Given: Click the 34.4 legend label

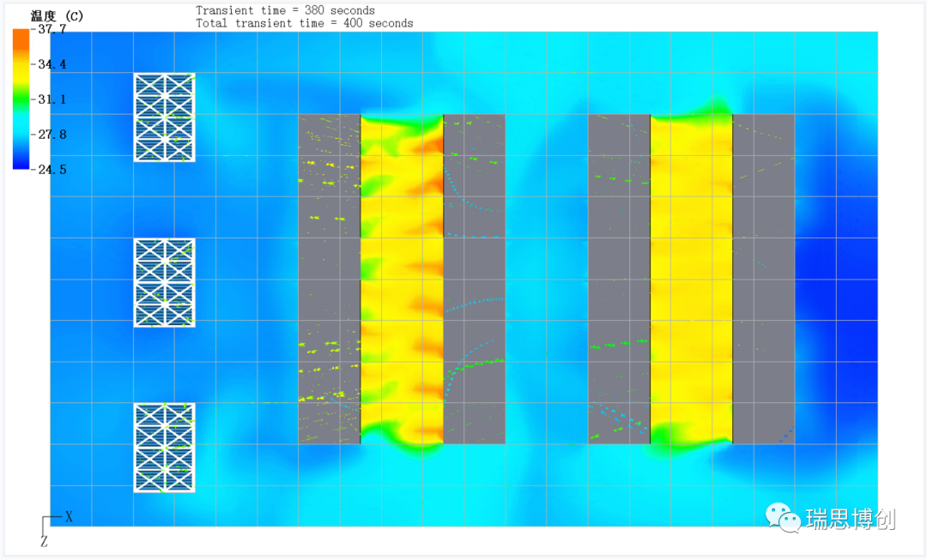Looking at the screenshot, I should point(51,64).
